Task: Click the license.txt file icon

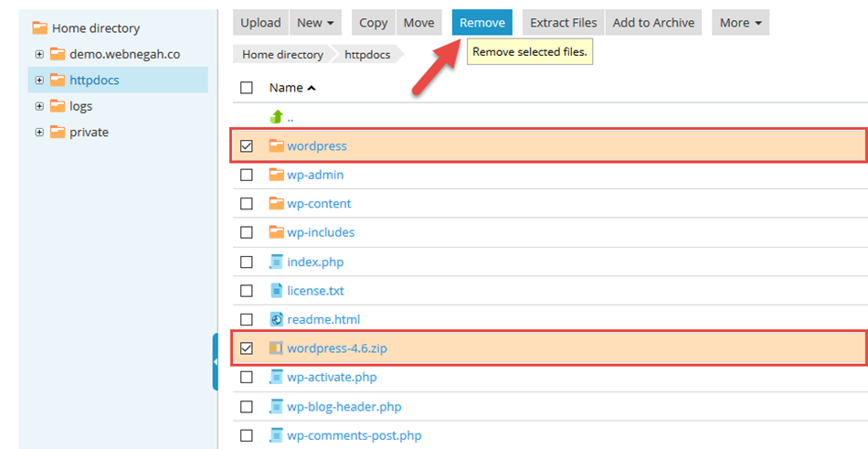Action: (277, 291)
